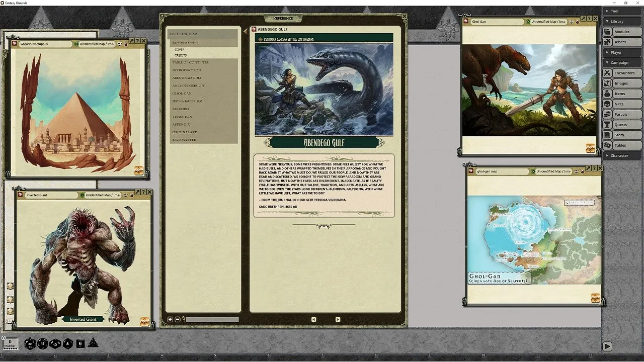Toggle ID button on ghol-gan map window

point(533,171)
